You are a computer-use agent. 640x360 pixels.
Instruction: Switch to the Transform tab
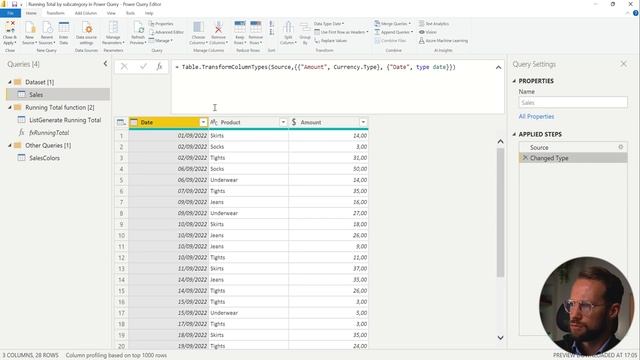tap(56, 13)
